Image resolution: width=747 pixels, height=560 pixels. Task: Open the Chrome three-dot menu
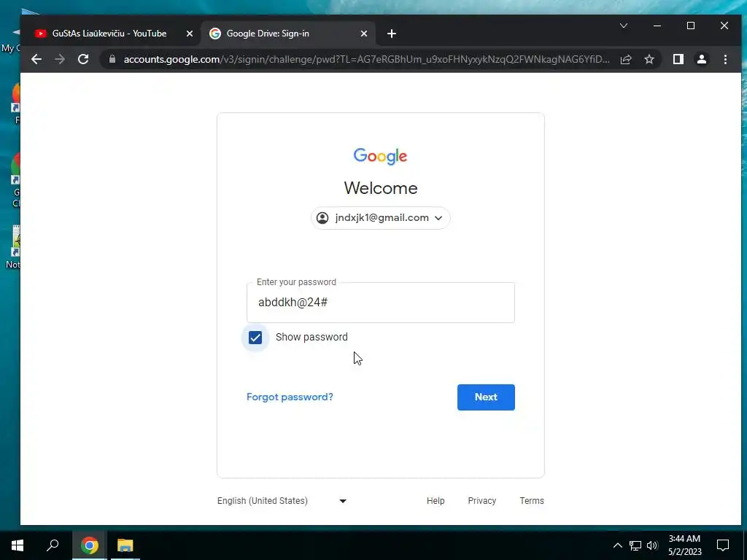point(726,59)
